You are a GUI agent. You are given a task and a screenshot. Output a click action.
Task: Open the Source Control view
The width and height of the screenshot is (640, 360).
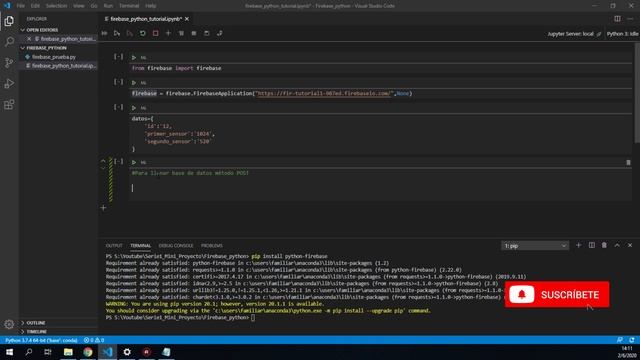[x=9, y=62]
